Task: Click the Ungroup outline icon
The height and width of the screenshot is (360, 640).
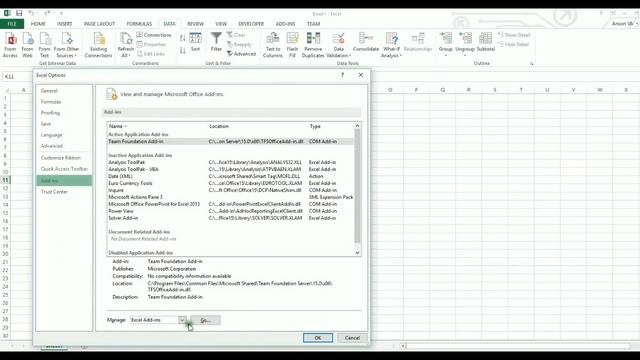Action: [465, 42]
